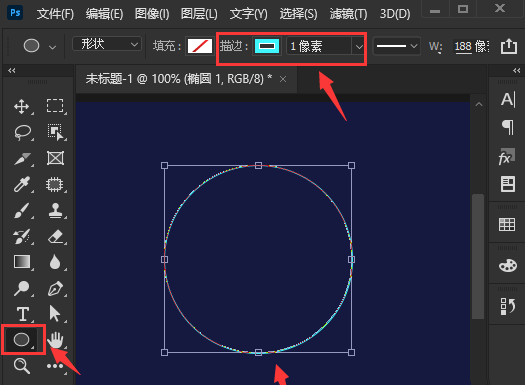Click the top-center transform handle of ellipse
525x385 pixels.
click(x=258, y=165)
